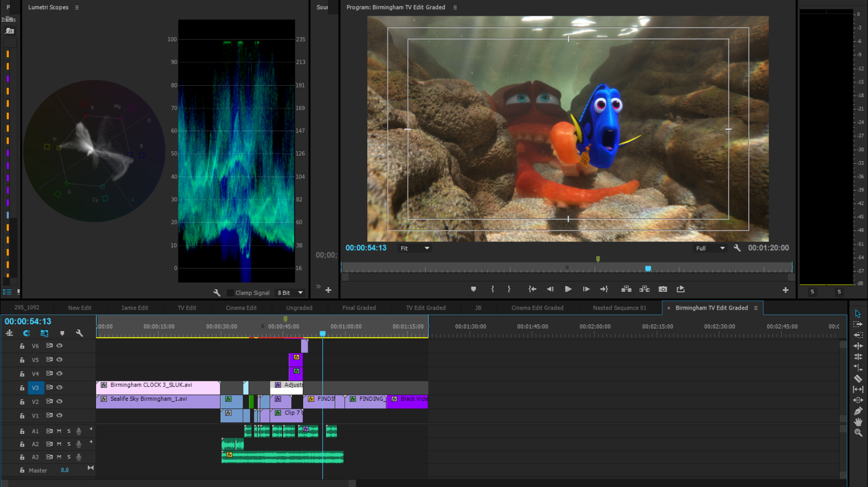The width and height of the screenshot is (868, 487).
Task: Click Mark In in Program monitor
Action: (x=493, y=289)
